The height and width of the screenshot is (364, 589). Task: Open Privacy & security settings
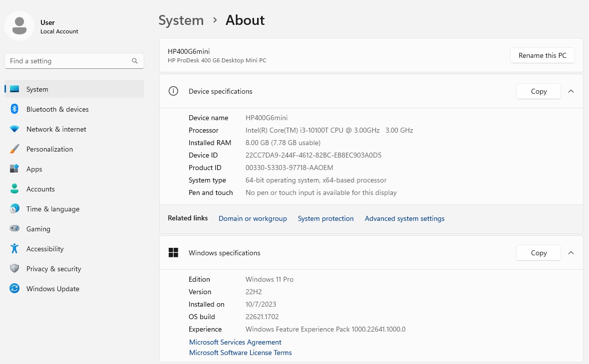74,268
